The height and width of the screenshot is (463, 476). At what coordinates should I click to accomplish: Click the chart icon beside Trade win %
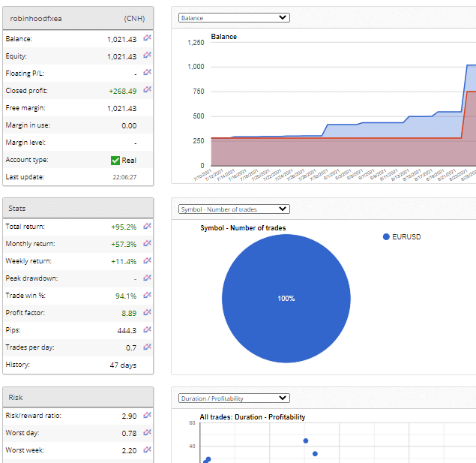click(148, 296)
